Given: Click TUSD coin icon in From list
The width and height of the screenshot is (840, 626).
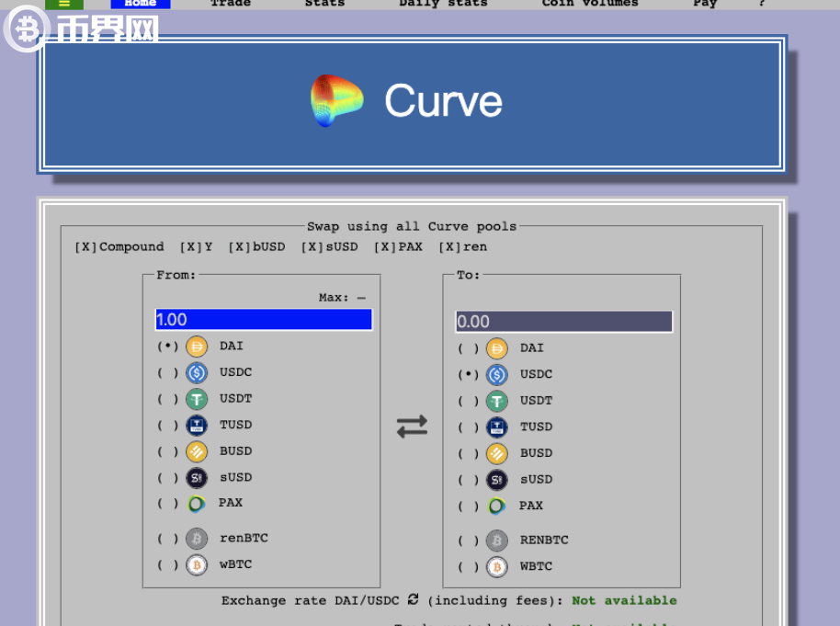Looking at the screenshot, I should (x=197, y=425).
